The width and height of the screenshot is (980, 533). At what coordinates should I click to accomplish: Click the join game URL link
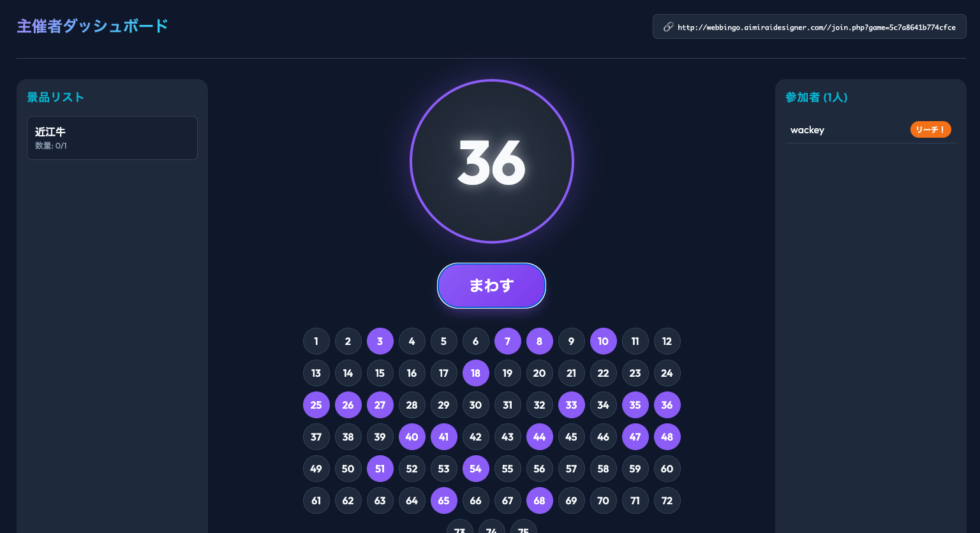coord(816,27)
